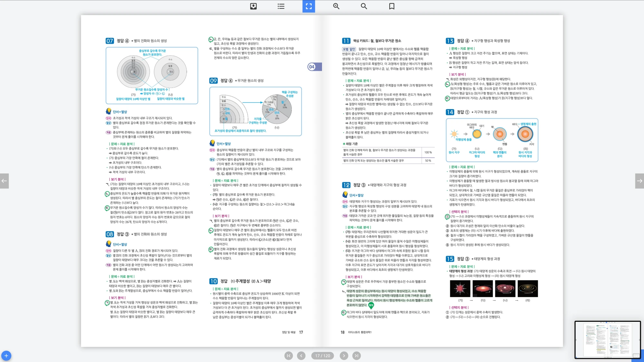The height and width of the screenshot is (362, 644).
Task: Click the zoom-in magnifier icon
Action: tap(336, 6)
